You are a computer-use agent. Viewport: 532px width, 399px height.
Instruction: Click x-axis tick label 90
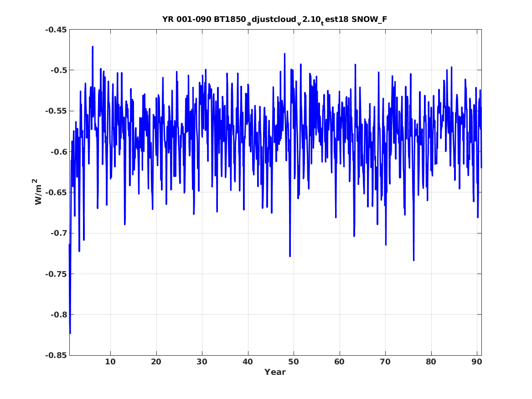tap(477, 362)
